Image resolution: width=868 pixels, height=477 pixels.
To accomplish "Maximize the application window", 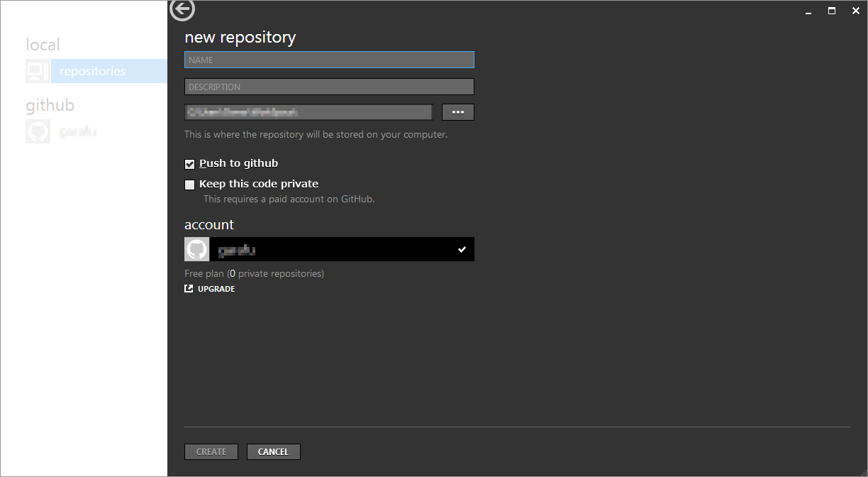I will [x=832, y=11].
